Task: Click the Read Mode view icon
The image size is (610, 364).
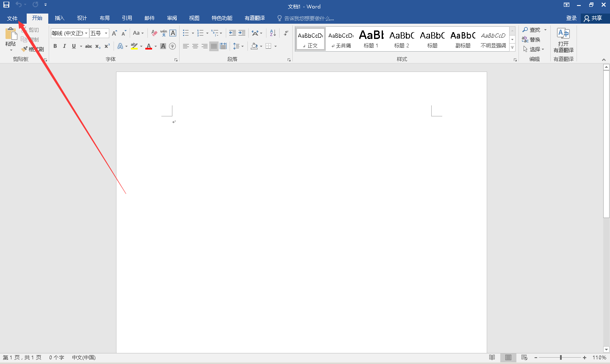Action: click(492, 358)
